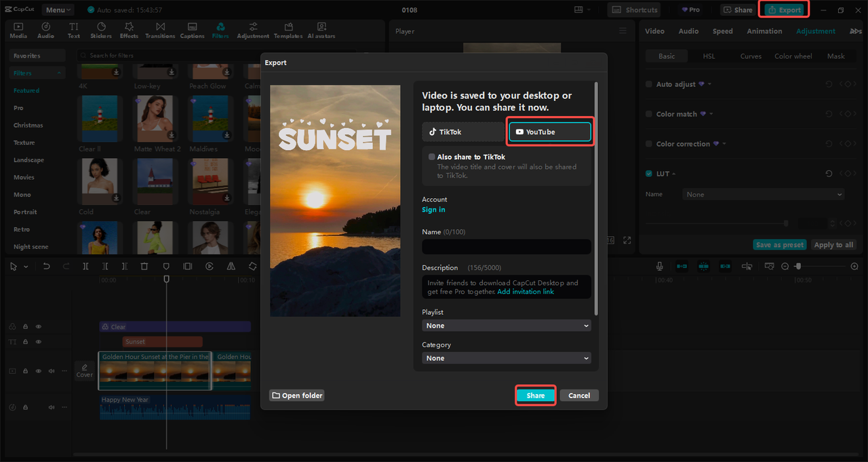The image size is (868, 462).
Task: Click the reset arrow in LUT row
Action: (829, 174)
